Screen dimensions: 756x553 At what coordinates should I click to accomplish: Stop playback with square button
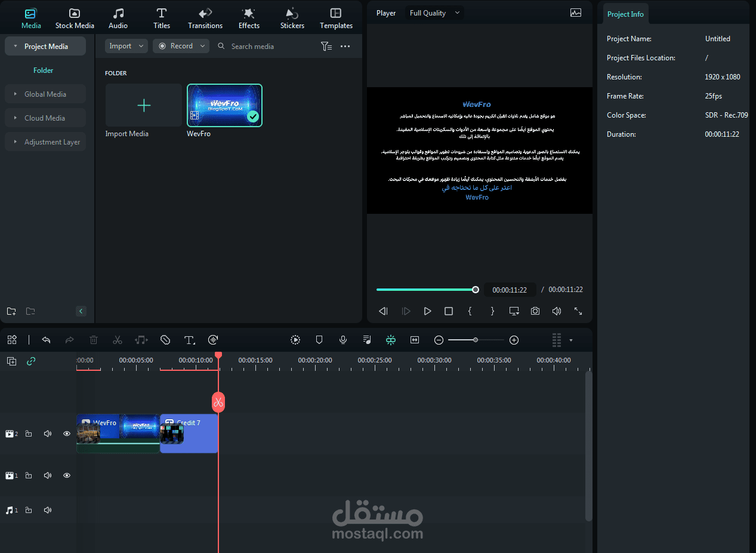point(449,311)
